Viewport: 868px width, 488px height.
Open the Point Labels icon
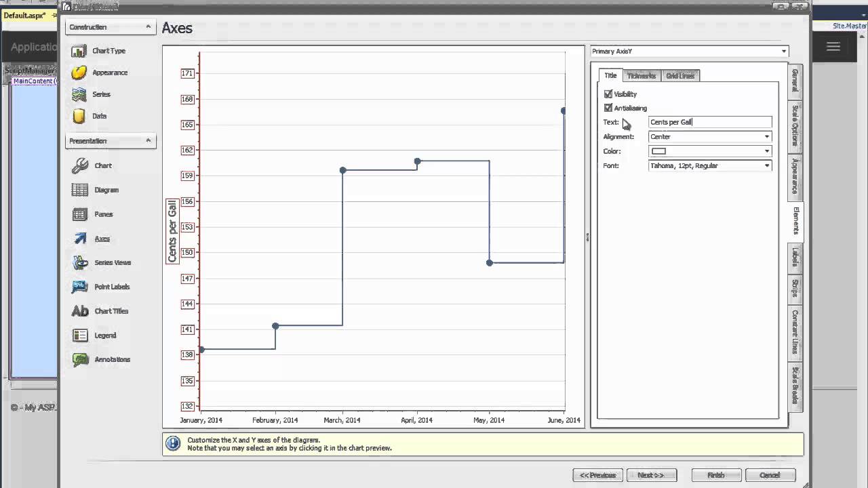tap(80, 287)
